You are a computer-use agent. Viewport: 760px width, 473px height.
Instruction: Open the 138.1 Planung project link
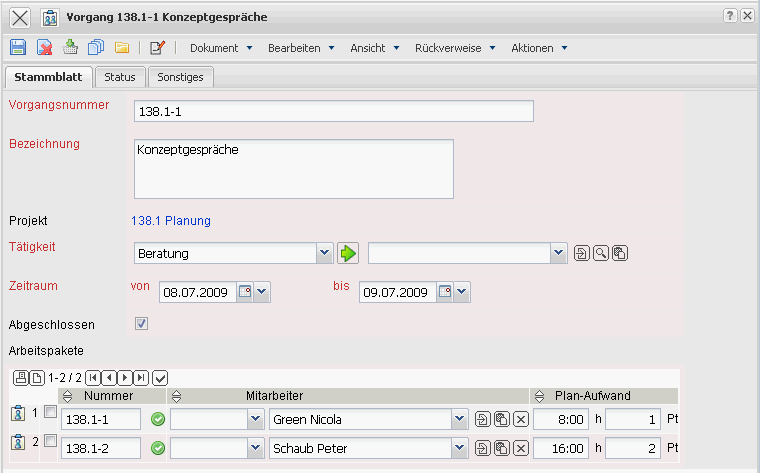click(171, 221)
